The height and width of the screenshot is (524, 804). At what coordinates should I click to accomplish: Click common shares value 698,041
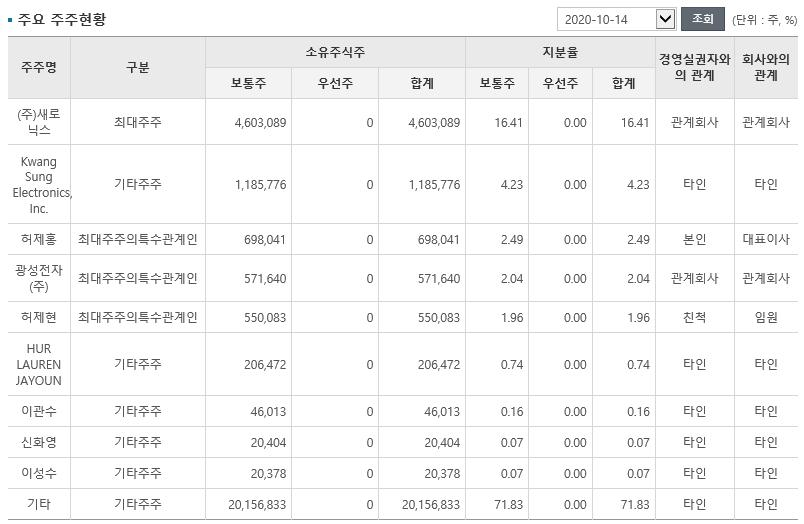point(265,240)
